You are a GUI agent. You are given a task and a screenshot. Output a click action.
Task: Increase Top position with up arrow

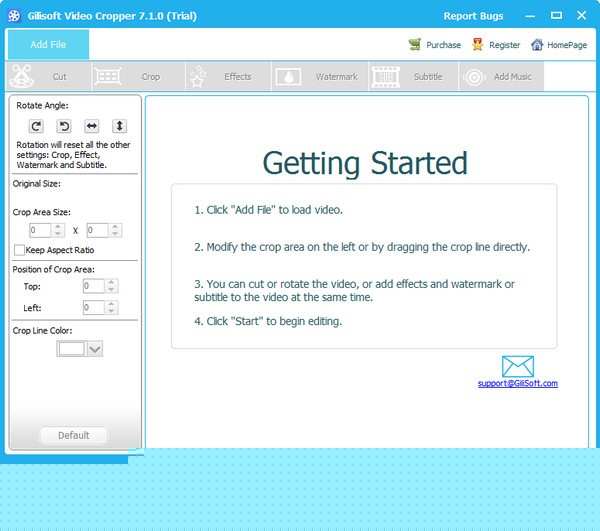pyautogui.click(x=111, y=283)
